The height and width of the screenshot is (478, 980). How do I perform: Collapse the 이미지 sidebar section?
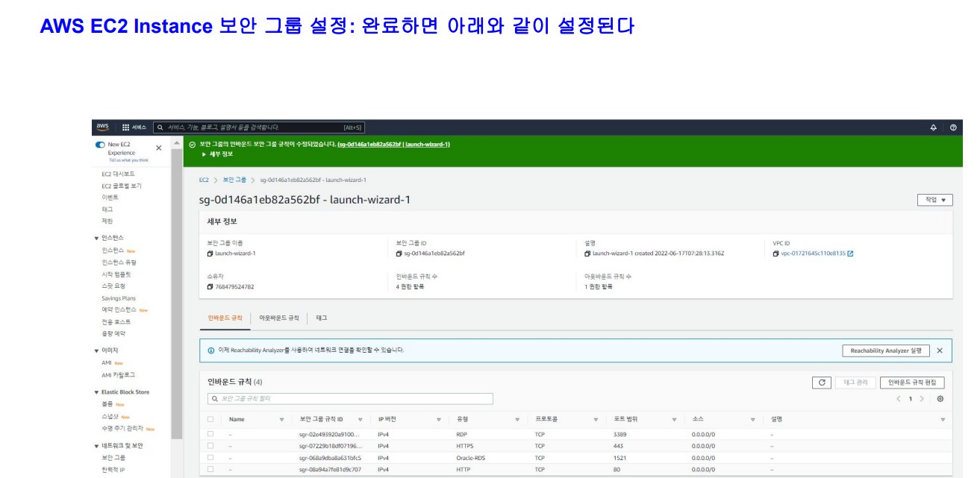click(x=96, y=350)
